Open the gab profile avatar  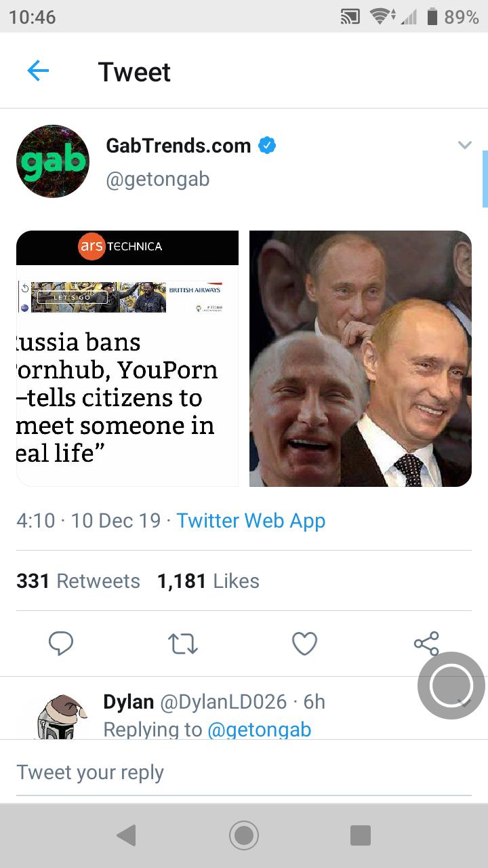pos(53,161)
